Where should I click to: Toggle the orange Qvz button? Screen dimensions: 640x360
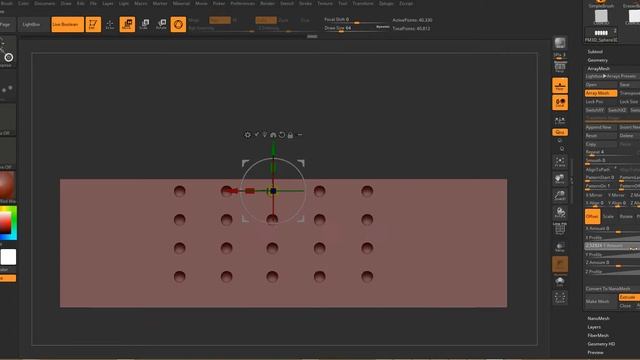click(x=560, y=132)
